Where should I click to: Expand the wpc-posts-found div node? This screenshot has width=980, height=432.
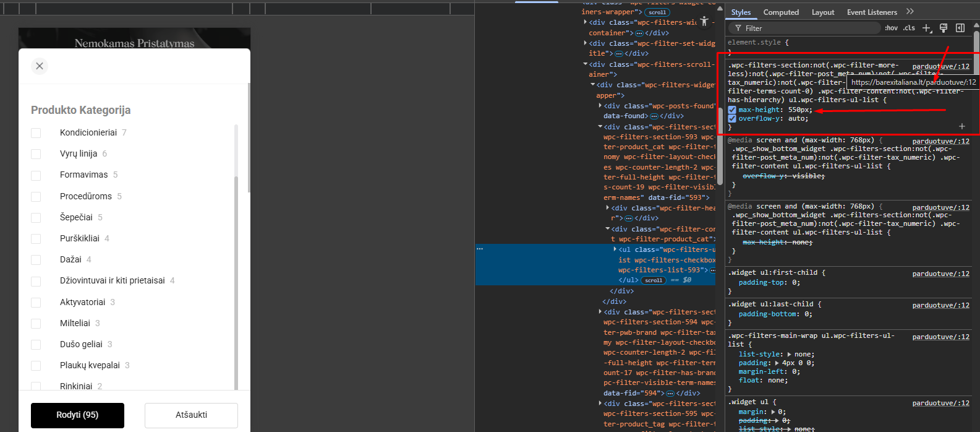click(600, 106)
